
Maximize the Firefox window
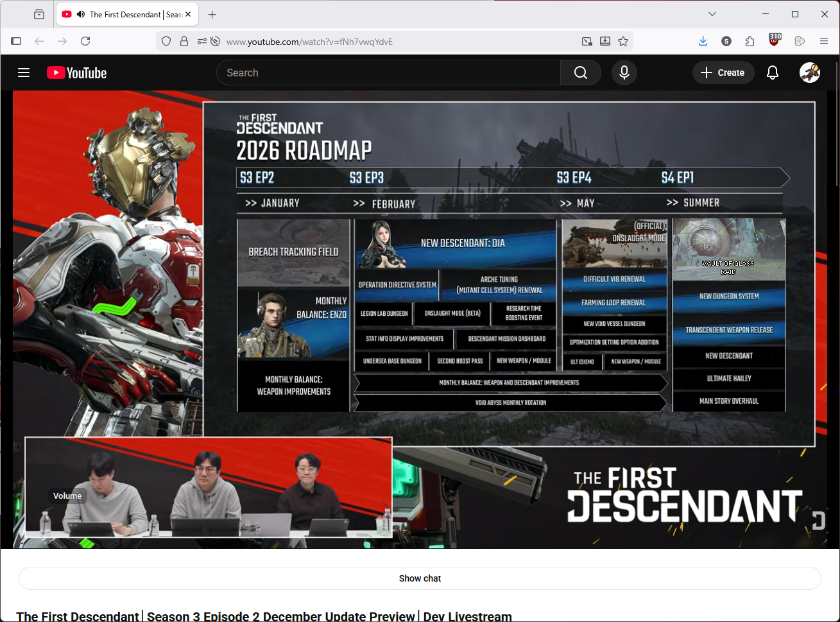click(x=795, y=14)
